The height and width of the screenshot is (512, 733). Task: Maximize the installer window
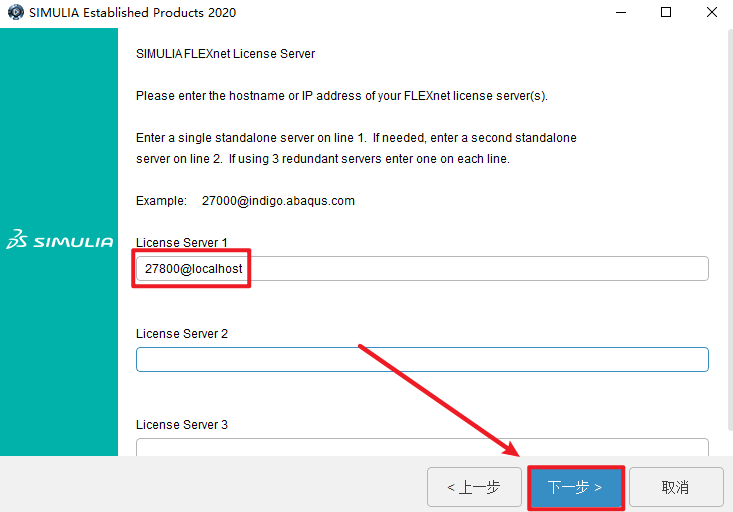(x=667, y=13)
